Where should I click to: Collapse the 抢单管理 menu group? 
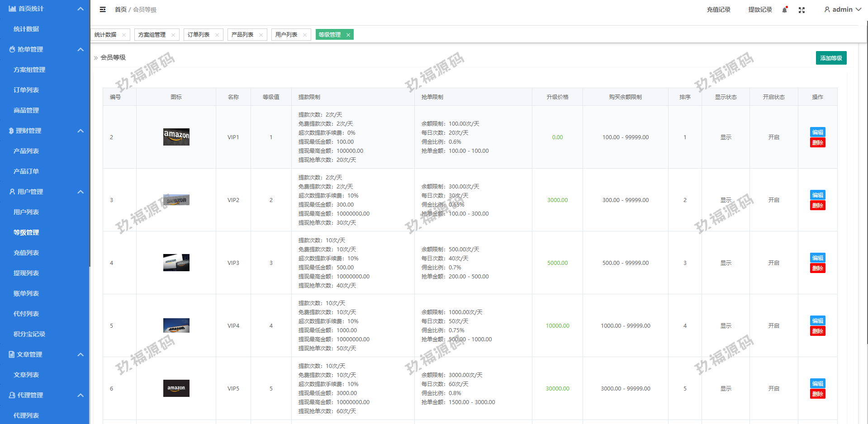(x=81, y=49)
